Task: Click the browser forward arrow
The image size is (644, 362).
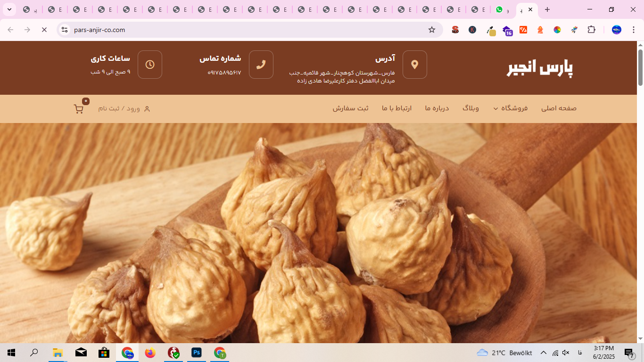Action: [x=27, y=30]
